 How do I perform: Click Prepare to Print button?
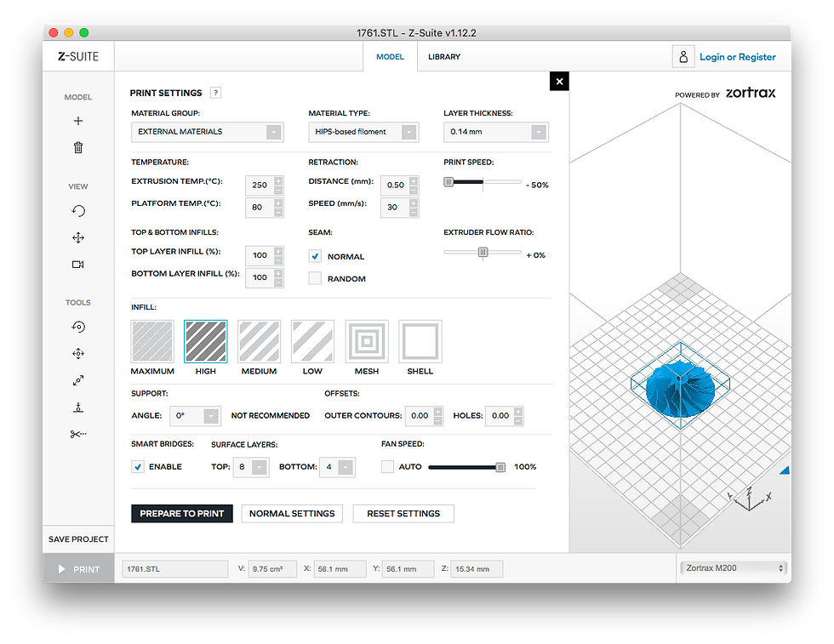coord(182,514)
